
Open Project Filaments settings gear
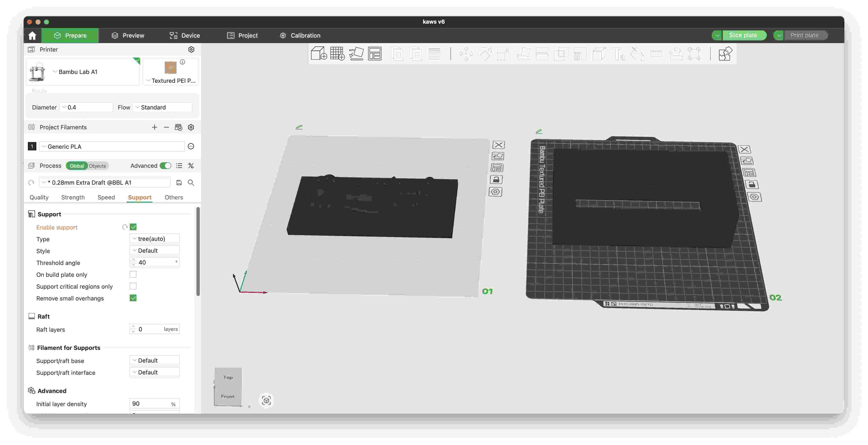[191, 127]
